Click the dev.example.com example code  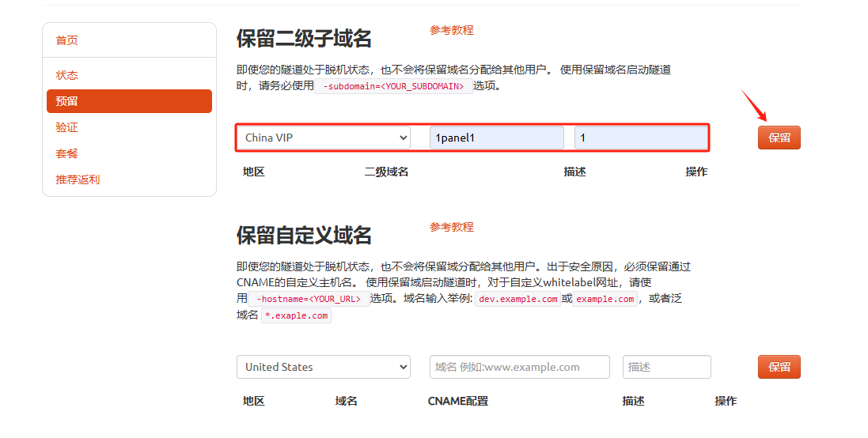(x=518, y=299)
